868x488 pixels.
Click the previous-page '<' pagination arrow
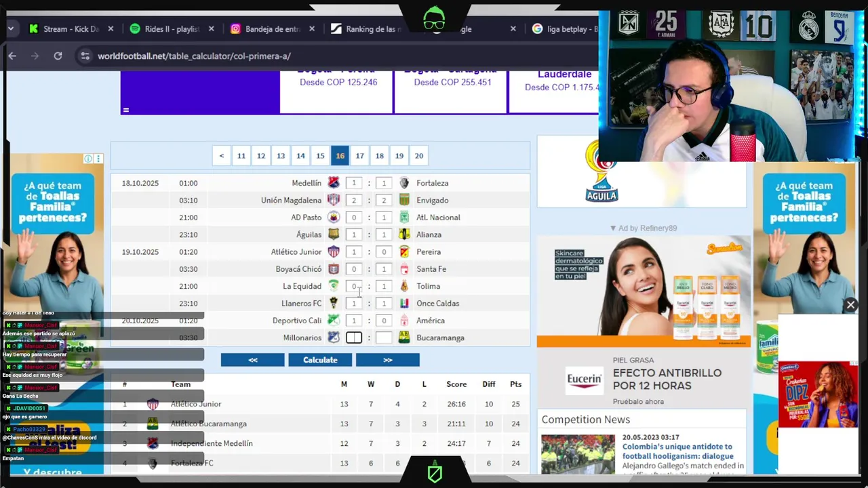[221, 156]
